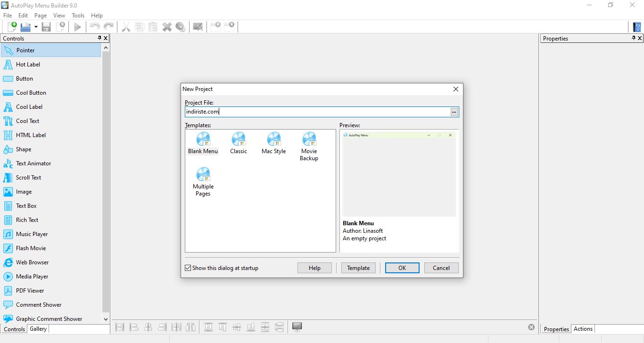Click the Template button
This screenshot has width=644, height=343.
[x=358, y=268]
